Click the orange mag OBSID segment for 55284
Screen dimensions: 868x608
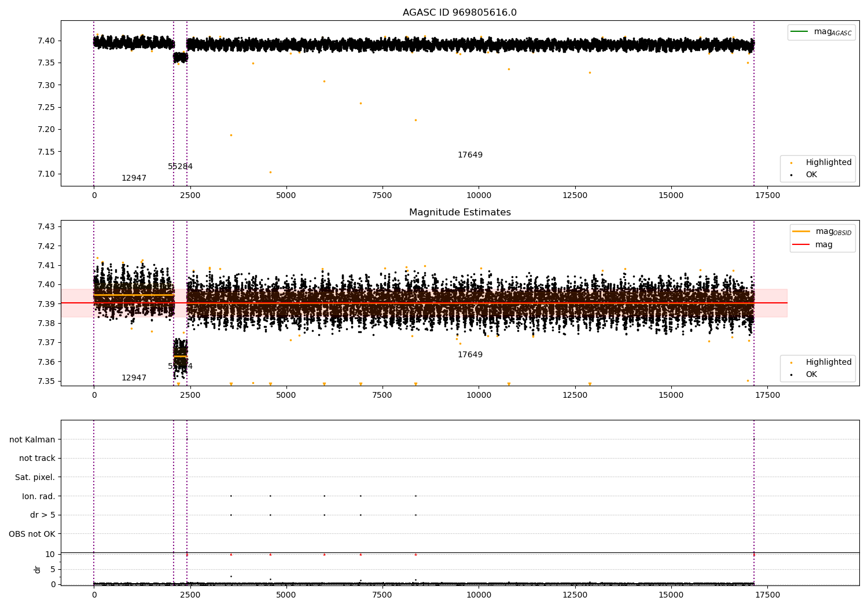[x=181, y=356]
